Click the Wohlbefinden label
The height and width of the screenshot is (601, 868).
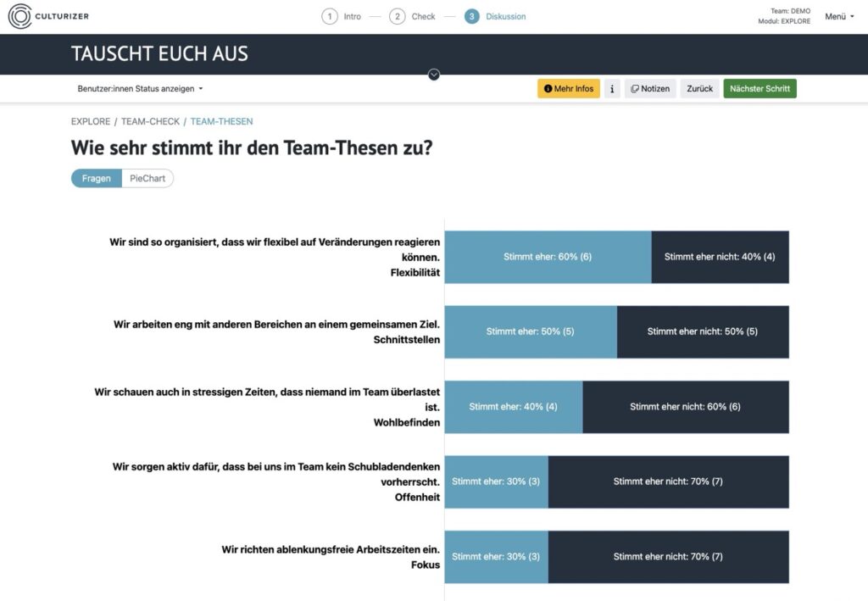(x=407, y=422)
